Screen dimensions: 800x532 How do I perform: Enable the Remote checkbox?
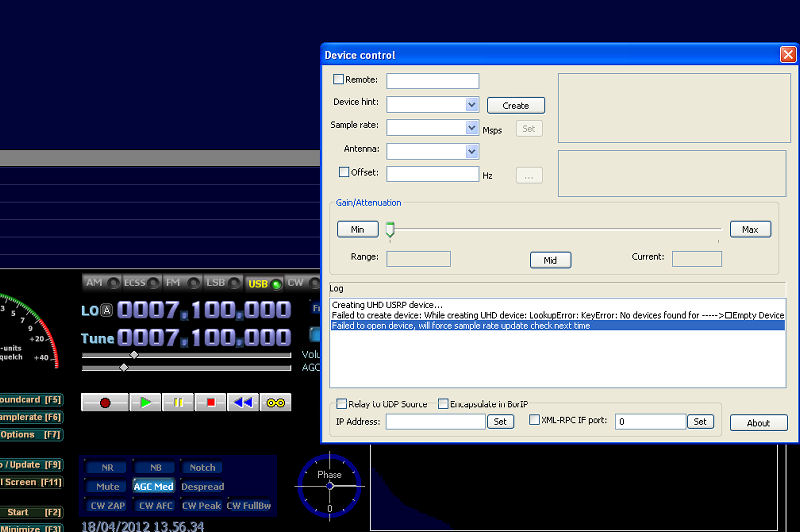tap(338, 79)
